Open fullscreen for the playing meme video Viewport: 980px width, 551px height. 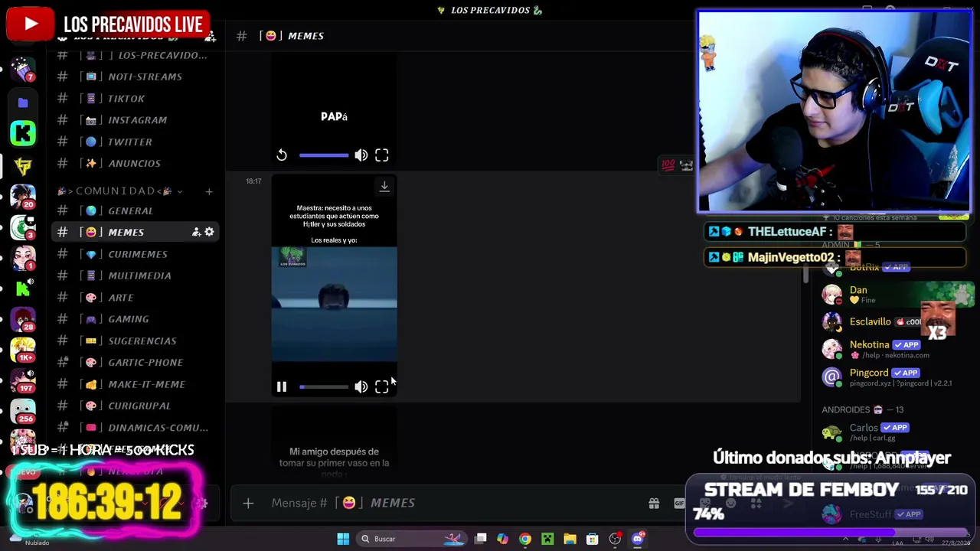coord(381,387)
